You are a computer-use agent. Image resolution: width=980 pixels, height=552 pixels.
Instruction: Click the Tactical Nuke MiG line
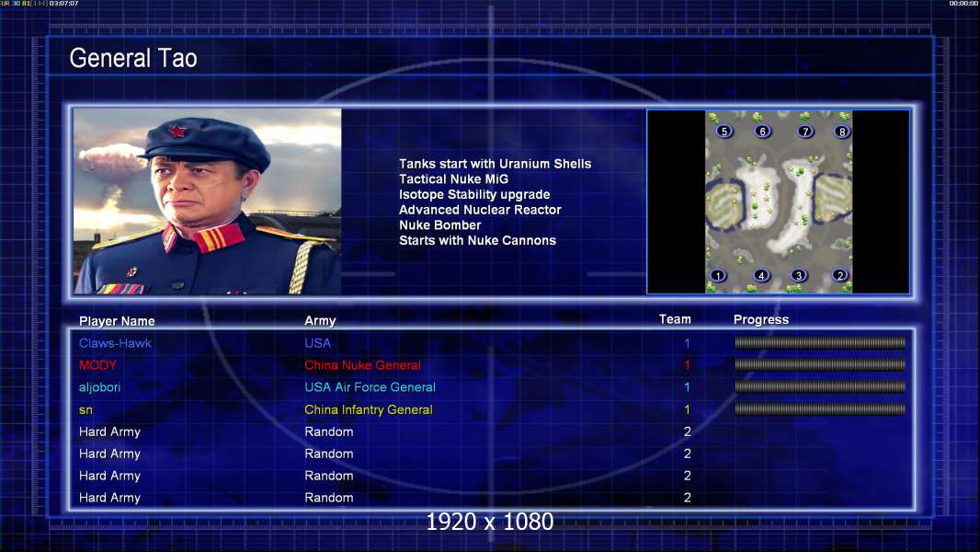pos(454,178)
